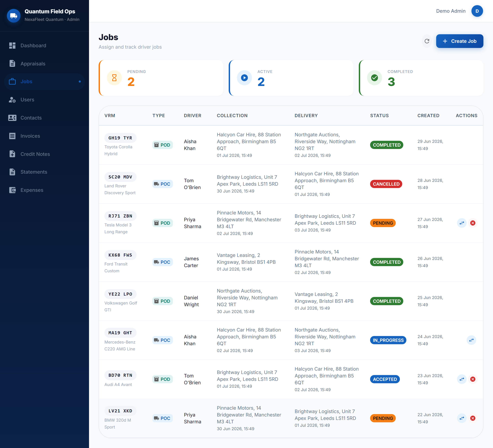The width and height of the screenshot is (493, 448).
Task: Click the Audi A4 Avant vehicle name
Action: click(x=118, y=384)
